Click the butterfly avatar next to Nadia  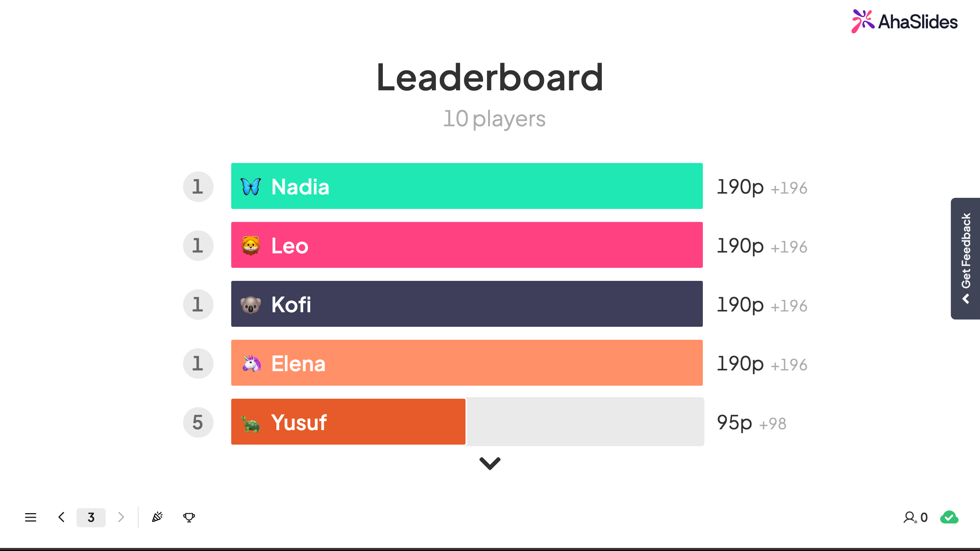(x=251, y=186)
